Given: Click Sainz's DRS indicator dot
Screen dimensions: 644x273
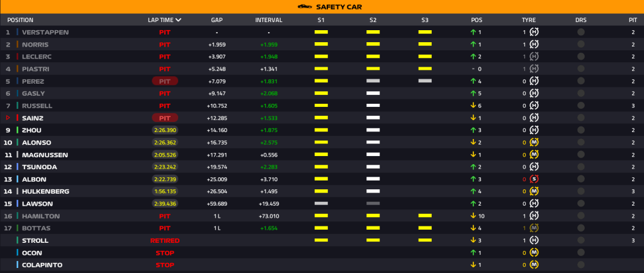Looking at the screenshot, I should 581,118.
